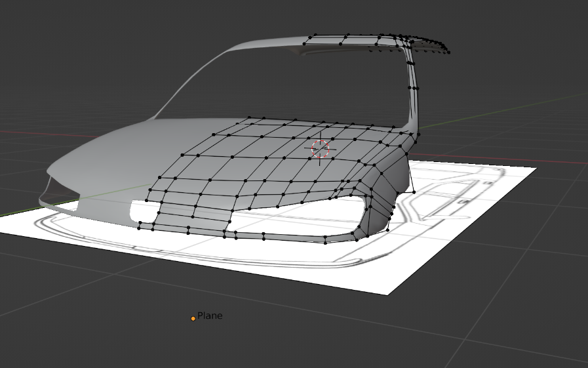
Task: Click empty grid floor below Plane label
Action: [210, 345]
